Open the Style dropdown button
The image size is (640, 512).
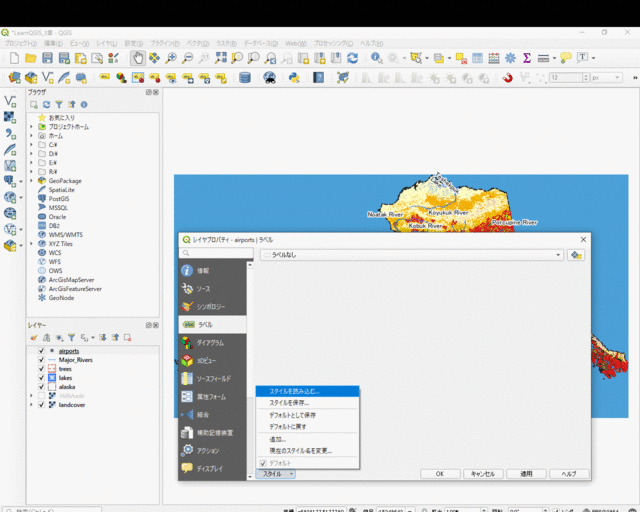[x=276, y=474]
